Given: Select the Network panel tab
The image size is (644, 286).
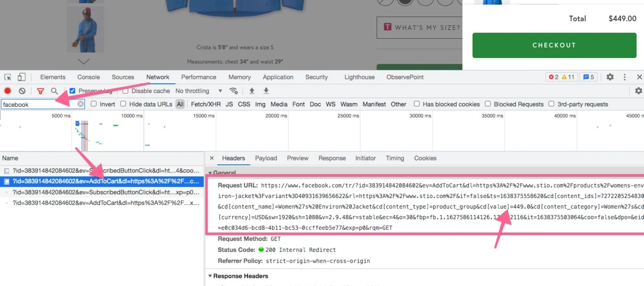Looking at the screenshot, I should [x=158, y=77].
